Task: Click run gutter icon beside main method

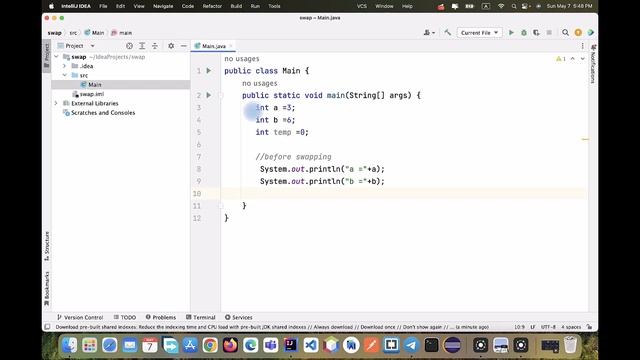Action: click(209, 95)
